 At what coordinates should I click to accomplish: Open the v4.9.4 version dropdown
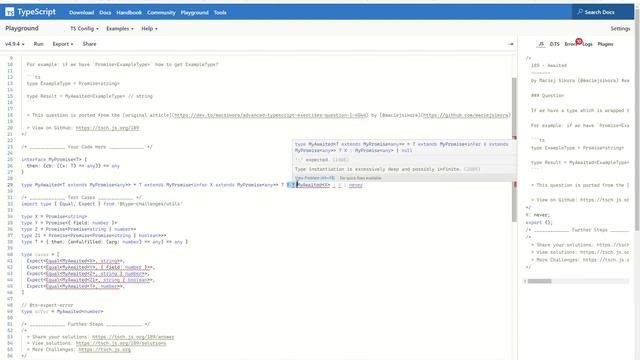coord(15,44)
